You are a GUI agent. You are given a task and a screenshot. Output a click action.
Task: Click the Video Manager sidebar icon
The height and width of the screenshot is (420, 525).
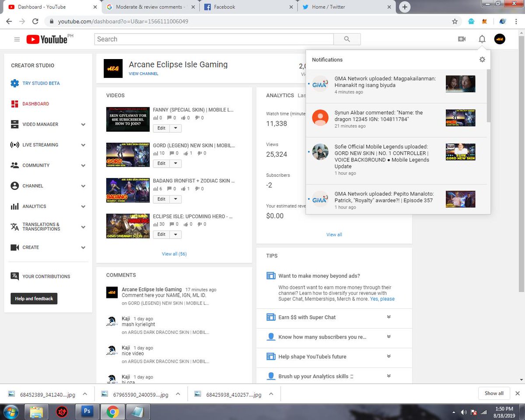pyautogui.click(x=15, y=124)
